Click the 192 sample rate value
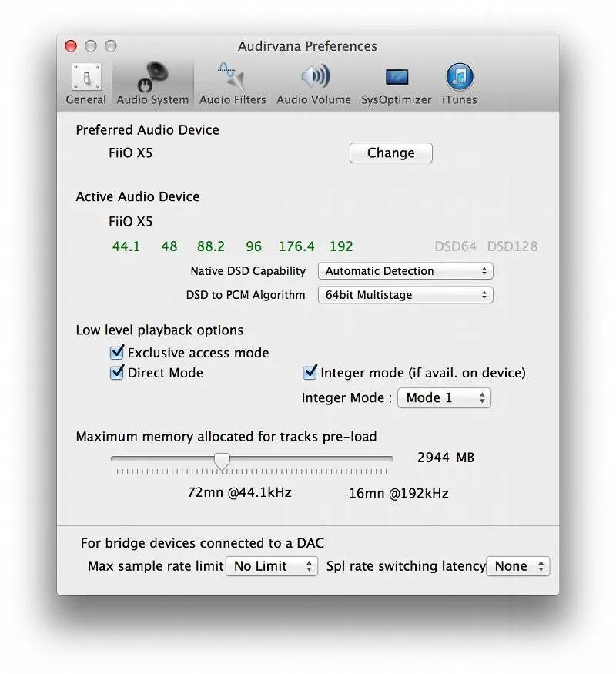Screen dimensions: 616x674 pos(341,246)
